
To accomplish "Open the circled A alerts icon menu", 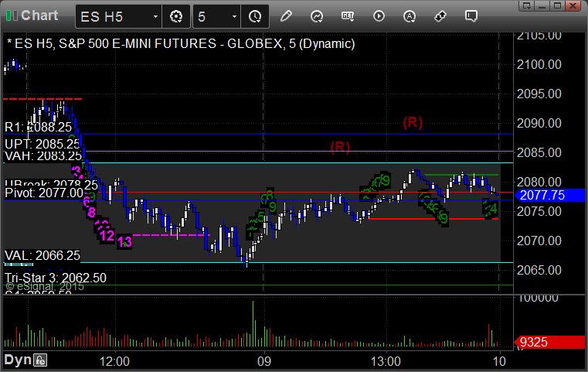I will (x=410, y=16).
